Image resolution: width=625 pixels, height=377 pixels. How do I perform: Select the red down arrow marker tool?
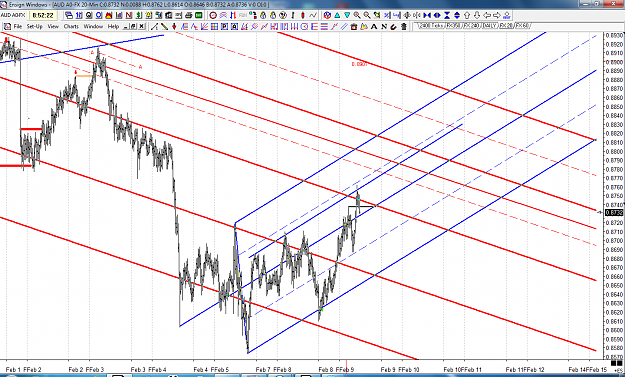pos(174,26)
